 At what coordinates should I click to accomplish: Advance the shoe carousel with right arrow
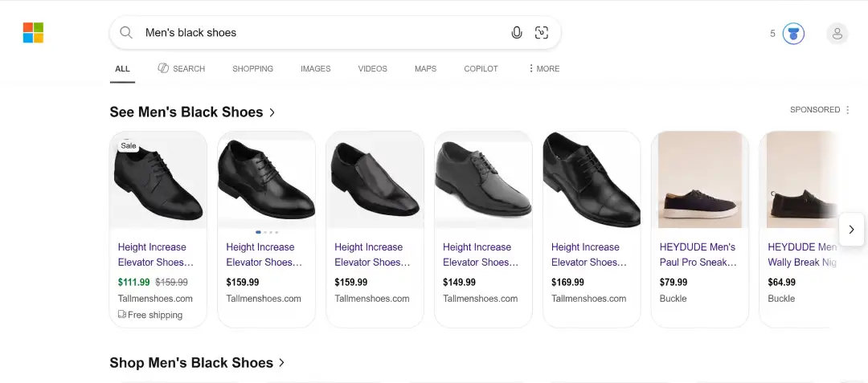(x=851, y=230)
